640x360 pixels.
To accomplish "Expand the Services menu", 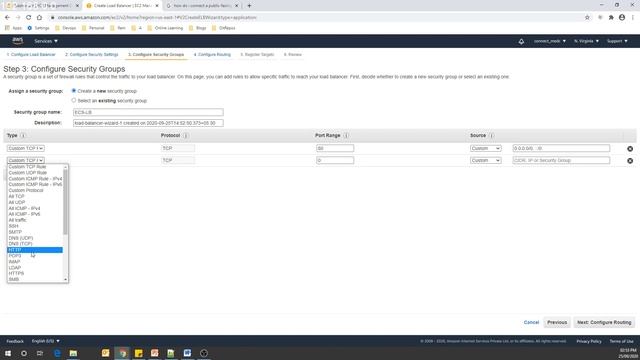I will (x=46, y=41).
